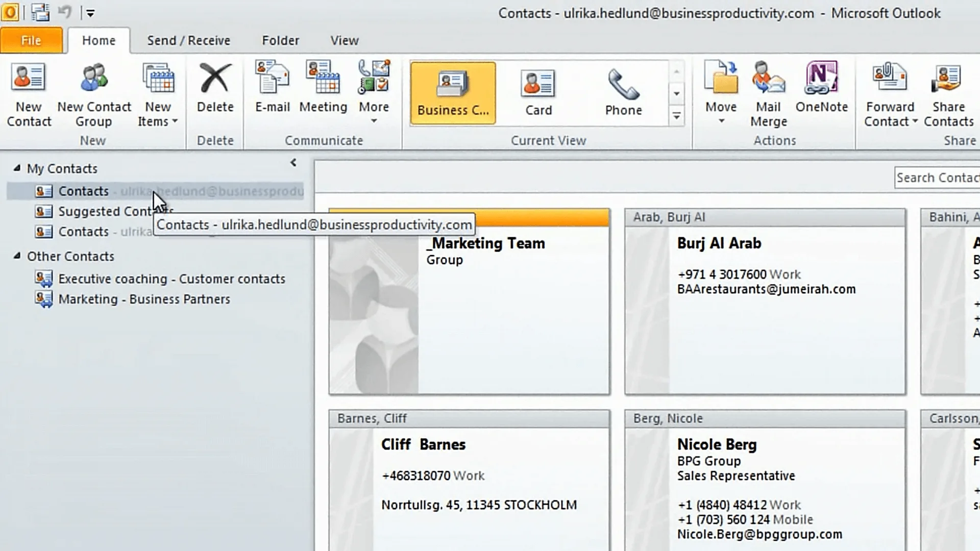The width and height of the screenshot is (980, 551).
Task: Schedule a Meeting with the contact
Action: coord(323,88)
